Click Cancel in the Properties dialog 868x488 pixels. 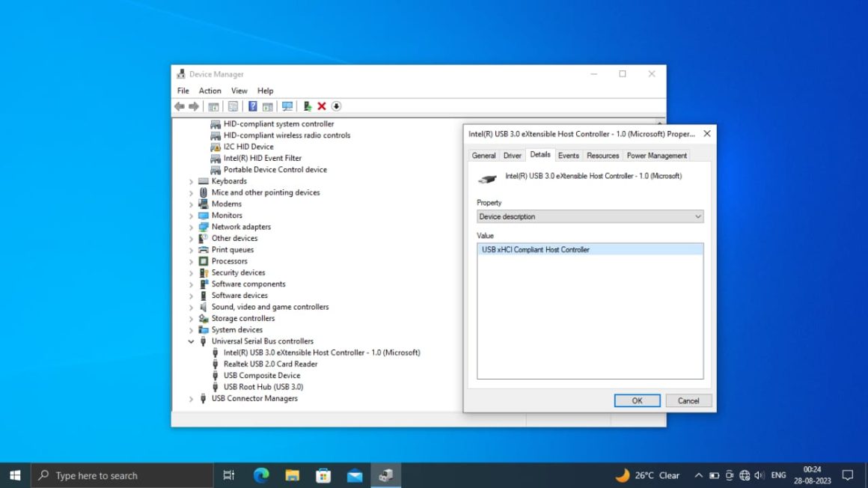pos(688,400)
